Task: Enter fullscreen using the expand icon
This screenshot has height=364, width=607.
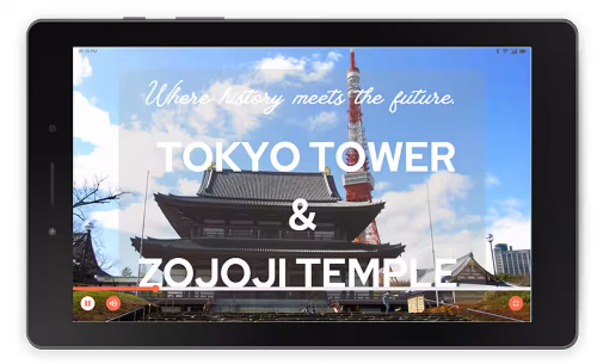Action: pyautogui.click(x=515, y=303)
